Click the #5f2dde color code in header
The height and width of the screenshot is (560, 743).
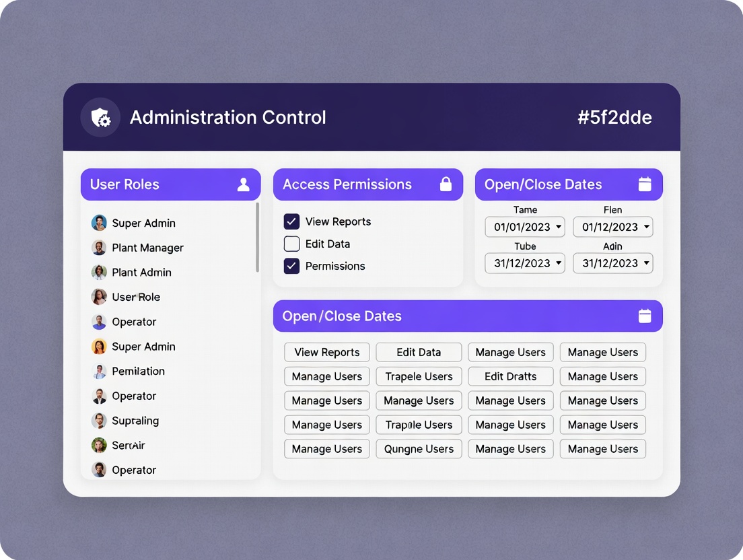pyautogui.click(x=614, y=118)
